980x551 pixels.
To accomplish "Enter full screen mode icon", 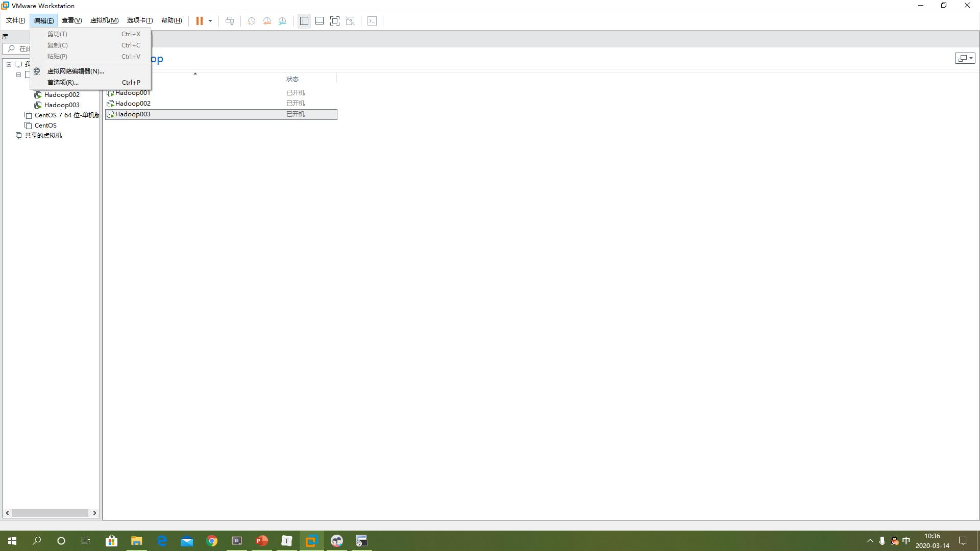I will pos(335,21).
